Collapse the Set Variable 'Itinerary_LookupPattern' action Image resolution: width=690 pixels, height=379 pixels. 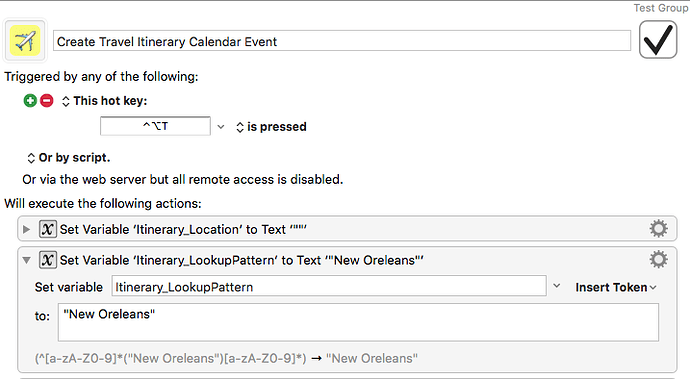tap(26, 260)
